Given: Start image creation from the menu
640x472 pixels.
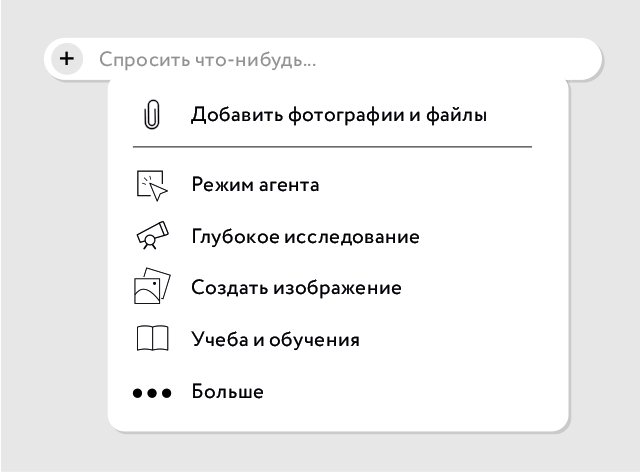Looking at the screenshot, I should pyautogui.click(x=296, y=288).
